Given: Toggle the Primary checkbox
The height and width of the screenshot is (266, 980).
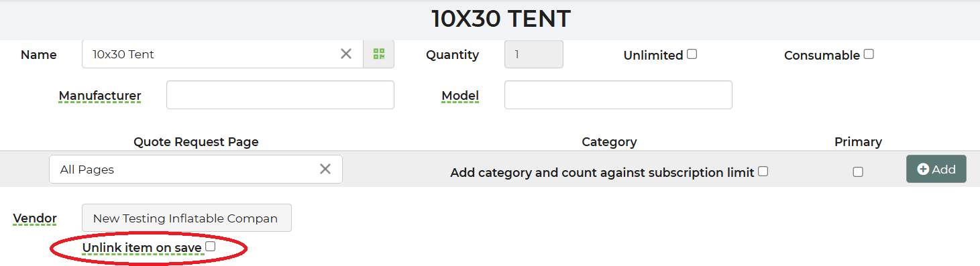Looking at the screenshot, I should pos(858,172).
